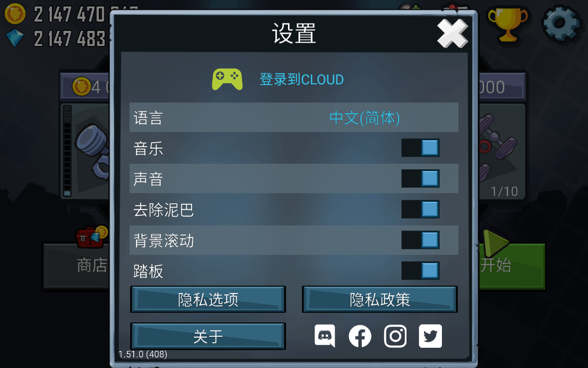Open the Facebook page icon

tap(360, 336)
